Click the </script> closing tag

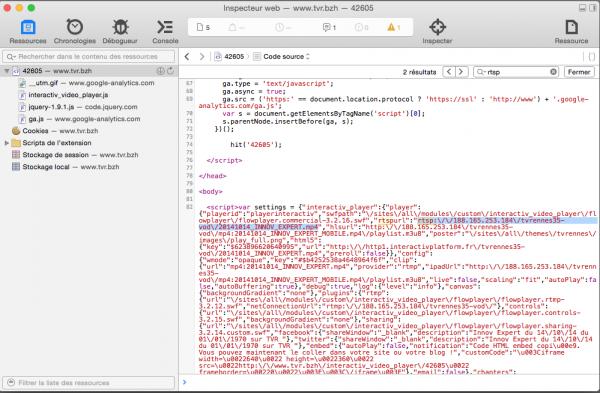(224, 160)
